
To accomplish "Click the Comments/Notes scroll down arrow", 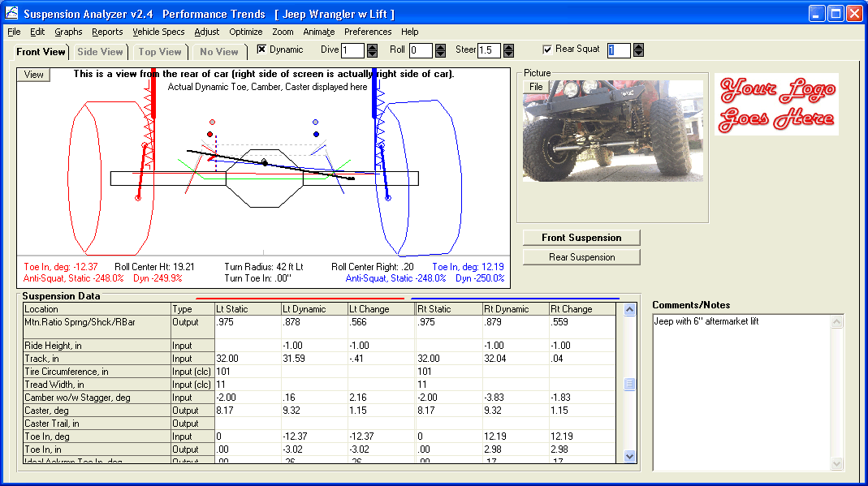I will click(x=837, y=464).
